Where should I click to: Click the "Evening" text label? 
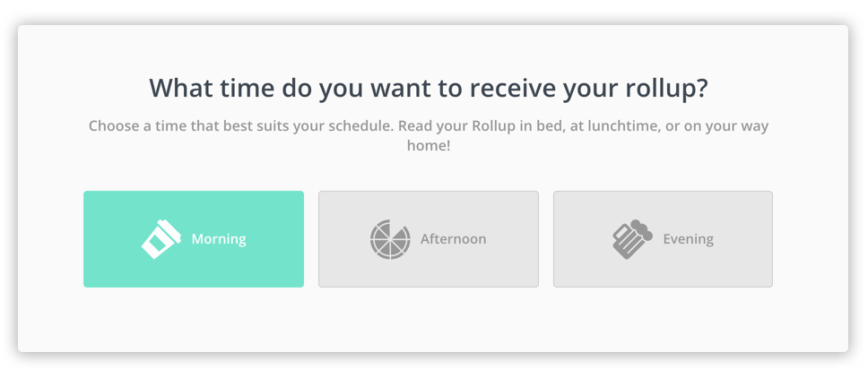click(x=688, y=239)
